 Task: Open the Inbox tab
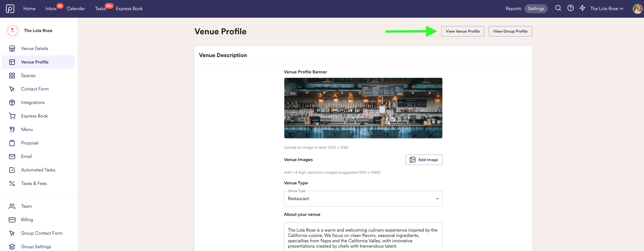(x=51, y=9)
